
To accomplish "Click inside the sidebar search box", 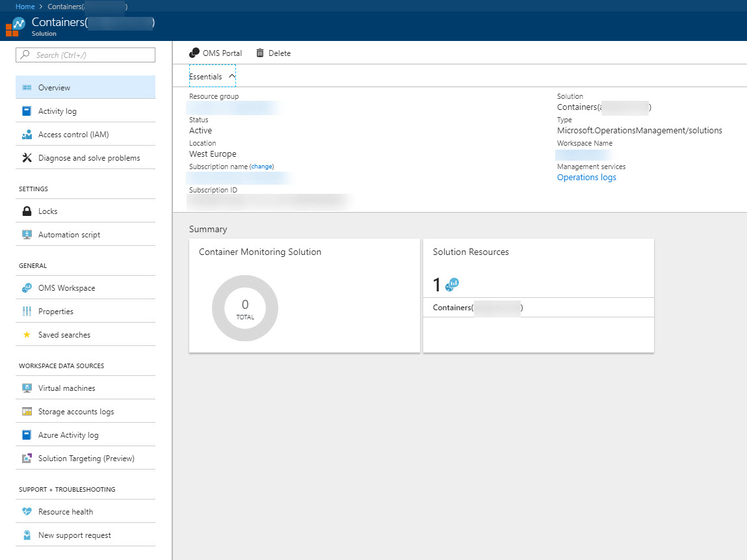I will coord(85,55).
